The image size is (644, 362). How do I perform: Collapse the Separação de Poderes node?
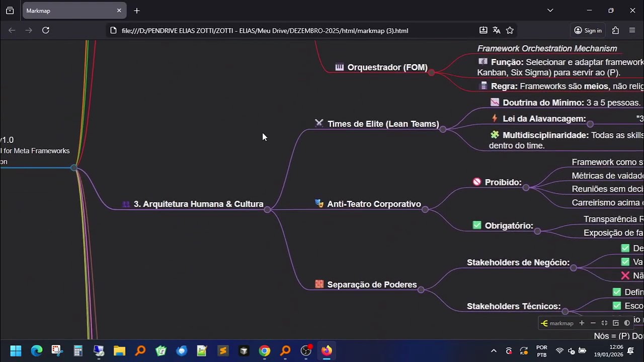(421, 290)
